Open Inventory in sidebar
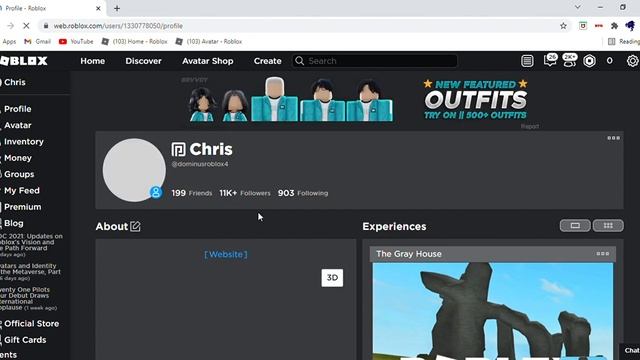 pyautogui.click(x=24, y=142)
